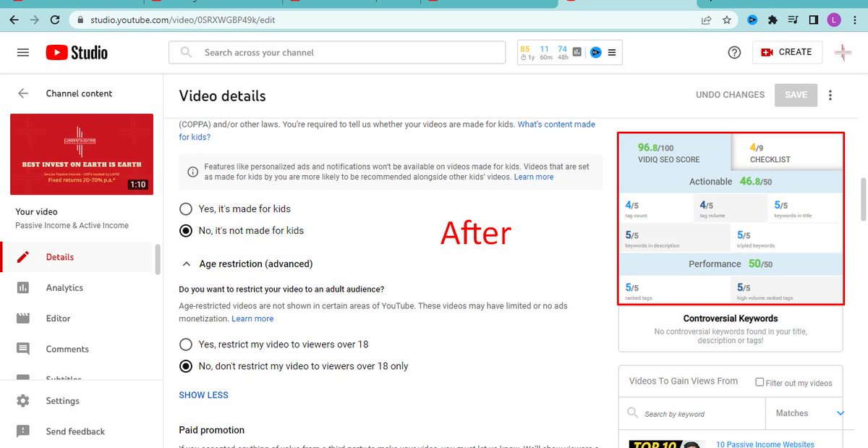Click the SAVE button
This screenshot has height=448, width=868.
(x=796, y=95)
